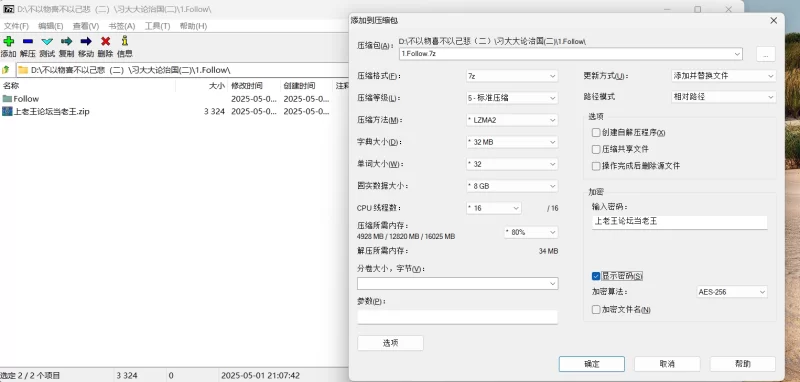This screenshot has height=382, width=800.
Task: Click the 参数 parameters input field
Action: (x=458, y=317)
